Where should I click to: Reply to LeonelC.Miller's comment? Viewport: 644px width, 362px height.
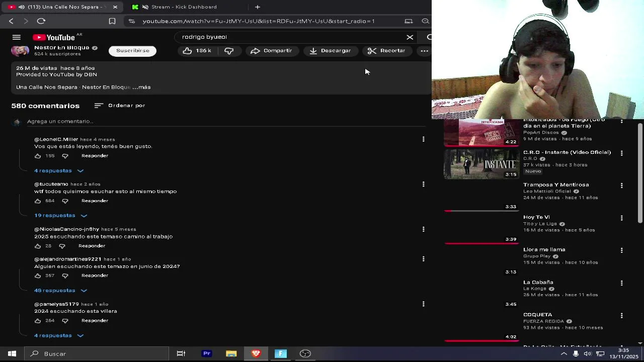(95, 156)
